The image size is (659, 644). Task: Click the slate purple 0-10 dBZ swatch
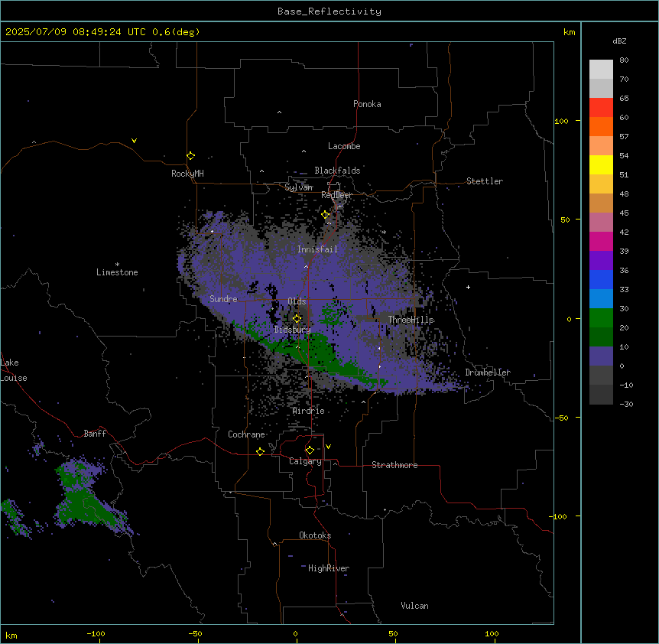coord(601,356)
